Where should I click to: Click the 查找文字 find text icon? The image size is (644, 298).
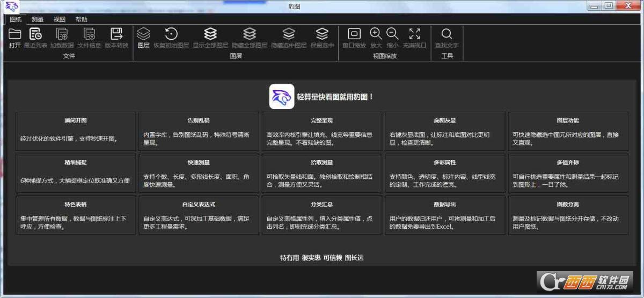(x=447, y=34)
